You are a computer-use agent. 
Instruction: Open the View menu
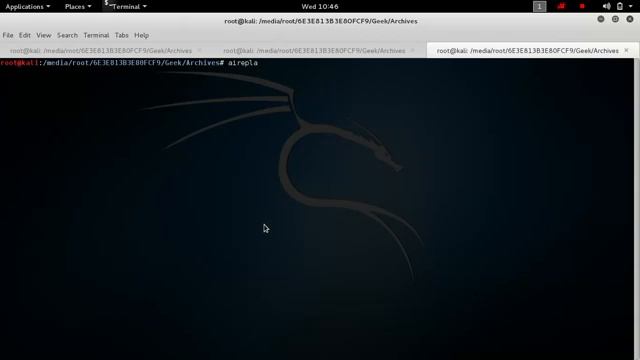pyautogui.click(x=44, y=35)
